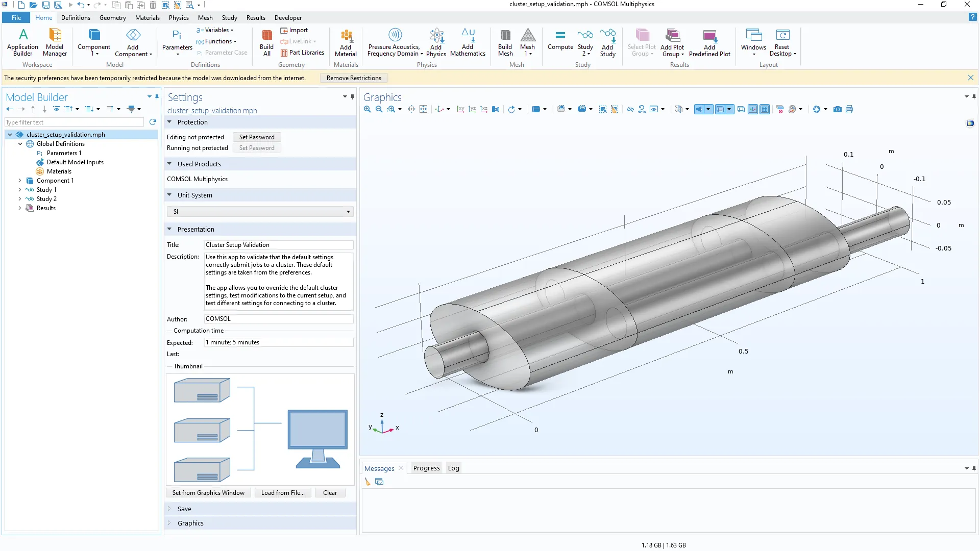Viewport: 980px width, 551px height.
Task: Toggle the scene light button
Action: tap(700, 109)
